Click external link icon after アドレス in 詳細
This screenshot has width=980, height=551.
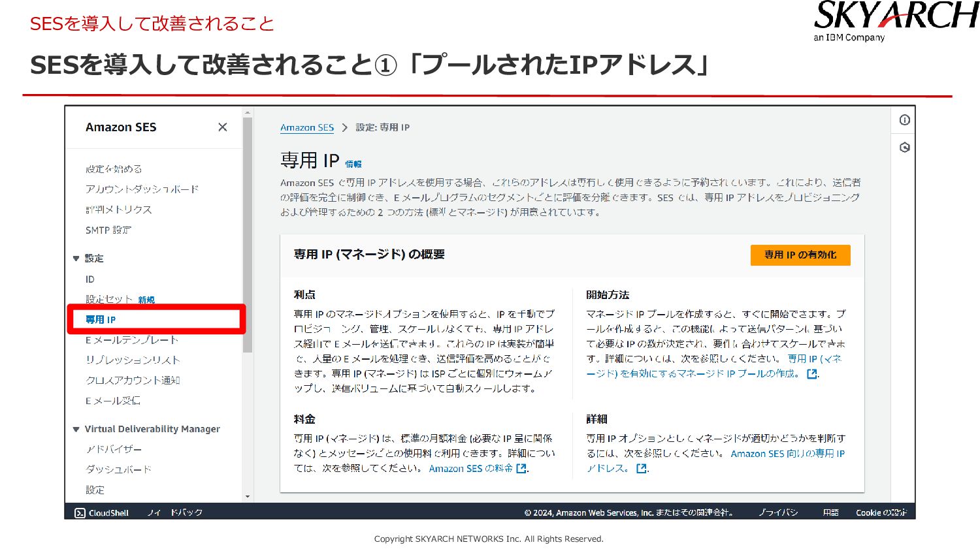click(x=642, y=469)
